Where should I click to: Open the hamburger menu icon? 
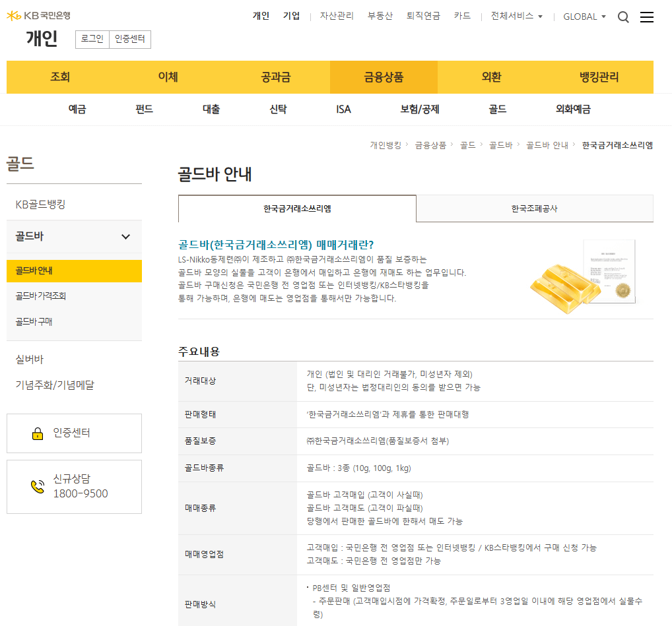click(x=647, y=17)
